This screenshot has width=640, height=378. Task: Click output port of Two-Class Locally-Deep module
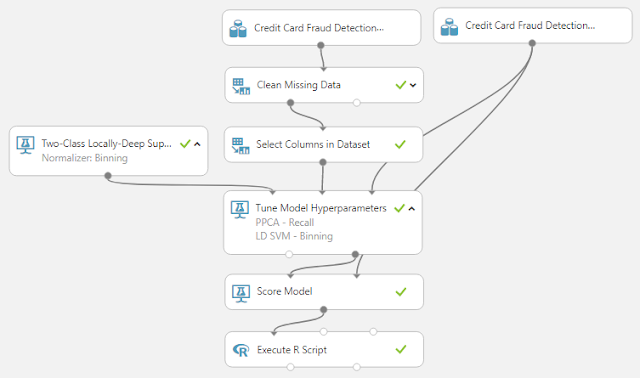[x=108, y=176]
